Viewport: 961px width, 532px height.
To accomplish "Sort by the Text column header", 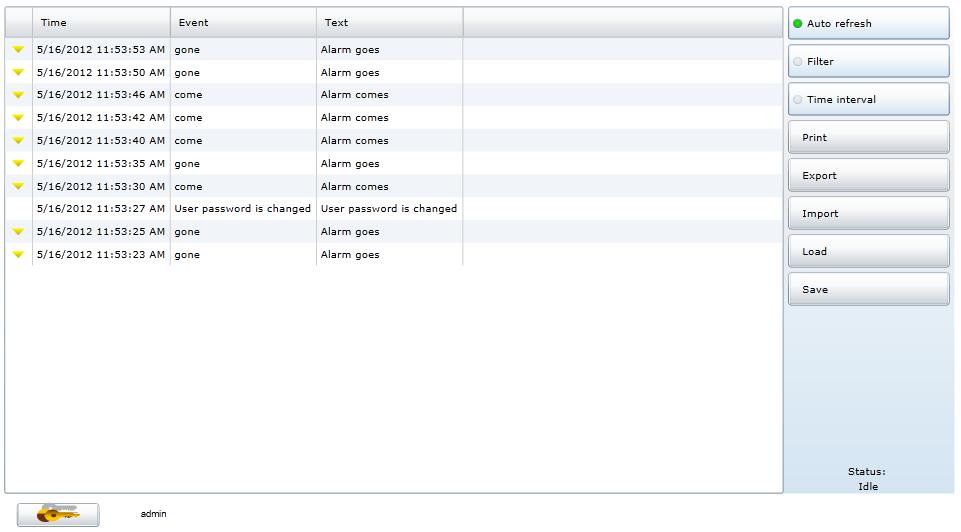I will [389, 22].
